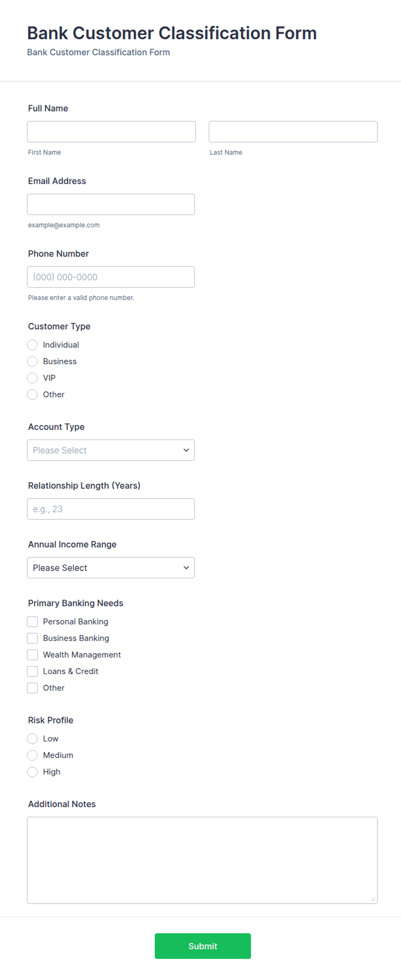Tick Other under Primary Banking Needs
Screen dimensions: 401x980
click(32, 688)
